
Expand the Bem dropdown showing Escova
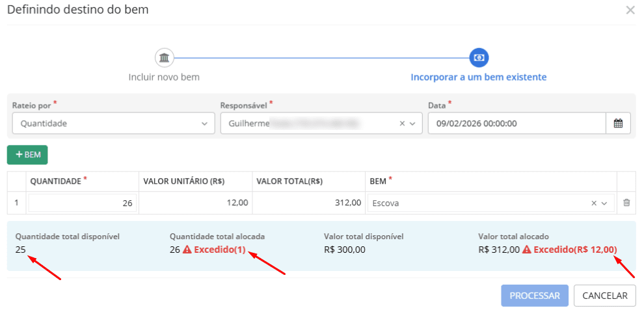pos(605,203)
